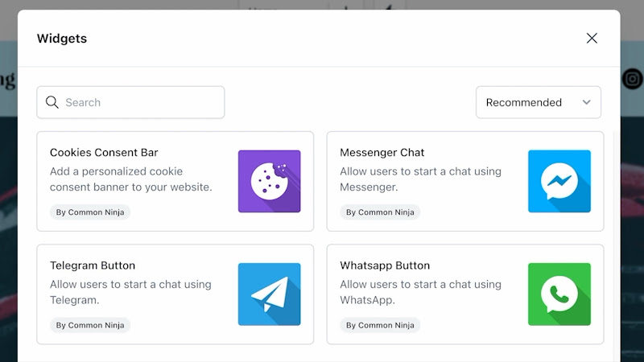Open the Telegram Button widget title

(x=93, y=265)
